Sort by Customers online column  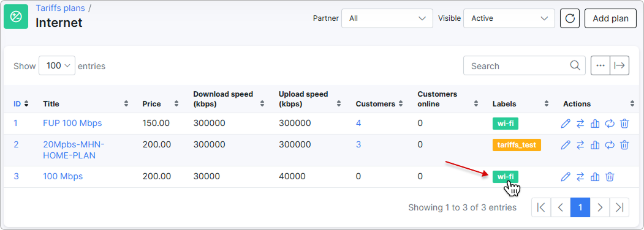coord(448,99)
